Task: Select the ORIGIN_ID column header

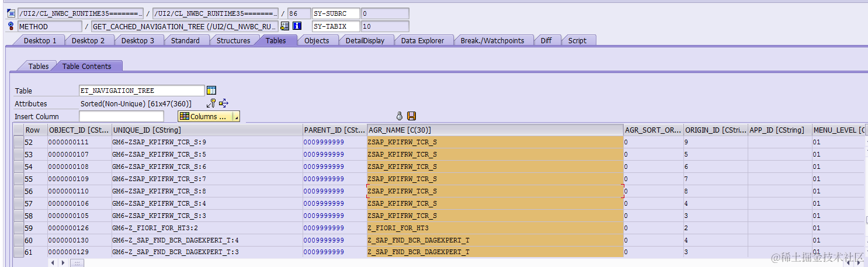Action: click(716, 130)
